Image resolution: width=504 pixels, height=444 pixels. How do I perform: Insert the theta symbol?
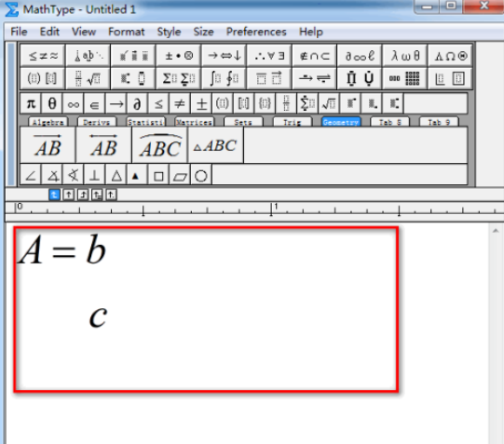pos(52,103)
